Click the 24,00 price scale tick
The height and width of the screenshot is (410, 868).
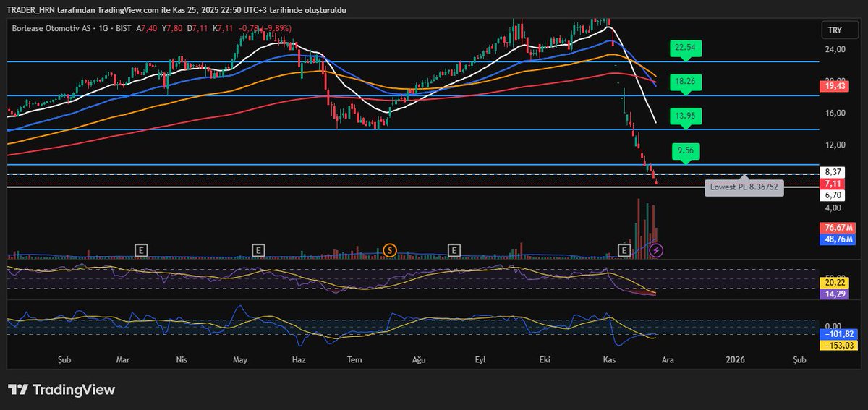point(835,49)
